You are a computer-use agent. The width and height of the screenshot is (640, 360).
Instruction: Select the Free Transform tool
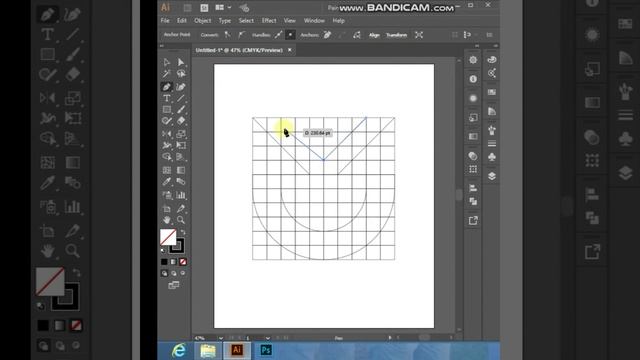[181, 145]
